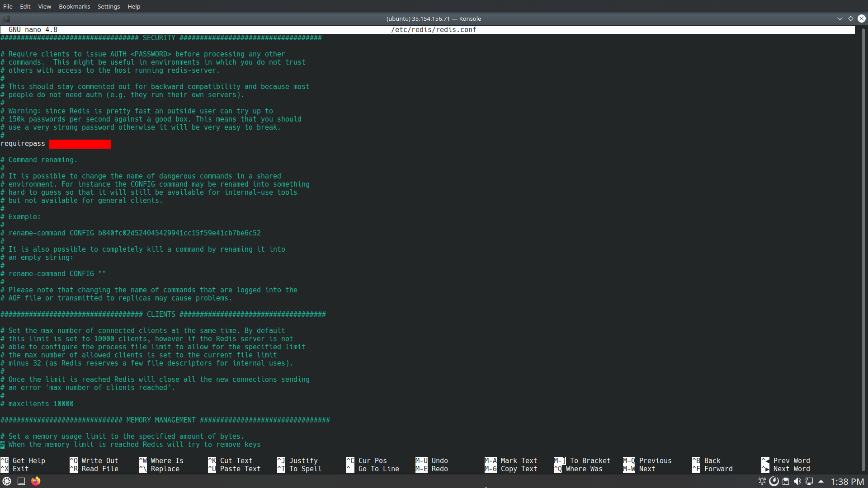Expand hidden system tray icons with the arrow
The height and width of the screenshot is (488, 868).
coord(821,481)
